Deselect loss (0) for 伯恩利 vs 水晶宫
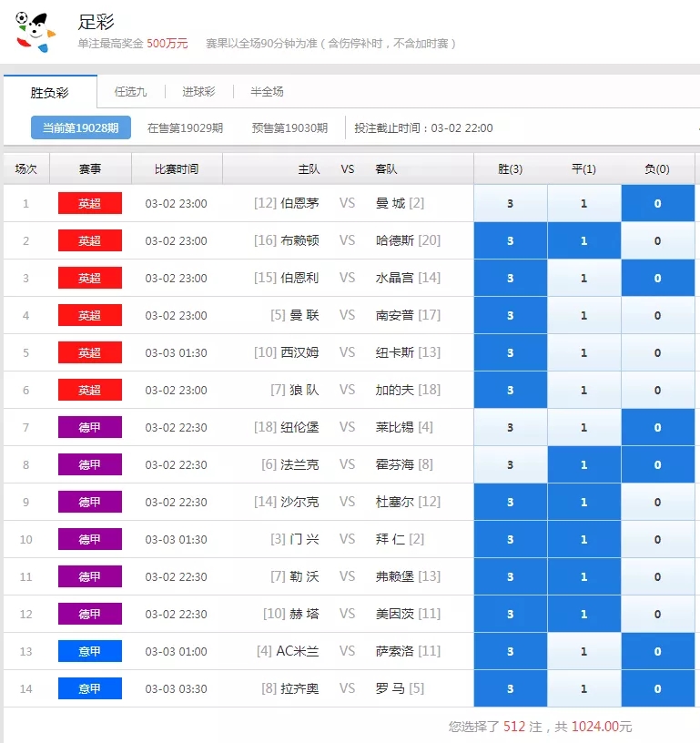Image resolution: width=700 pixels, height=743 pixels. tap(658, 278)
